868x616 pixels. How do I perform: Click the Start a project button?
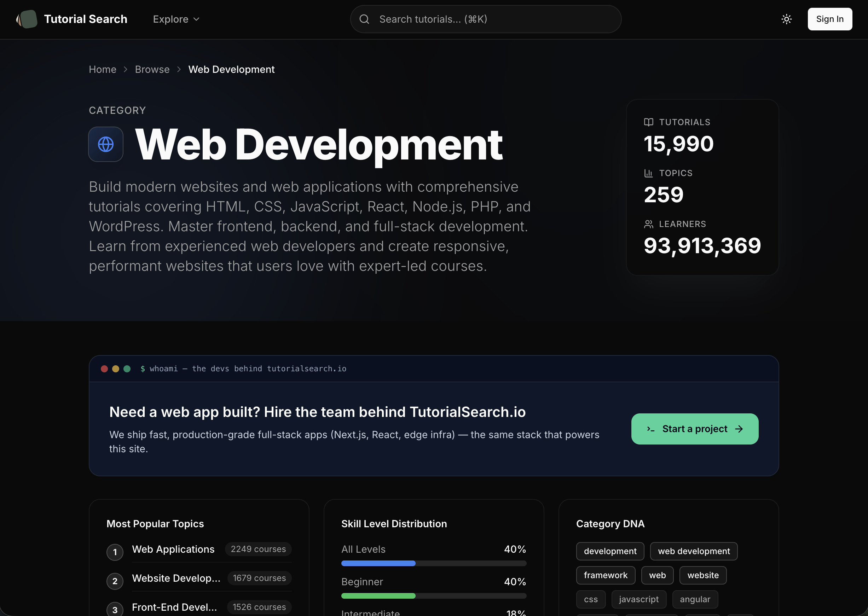(x=695, y=429)
